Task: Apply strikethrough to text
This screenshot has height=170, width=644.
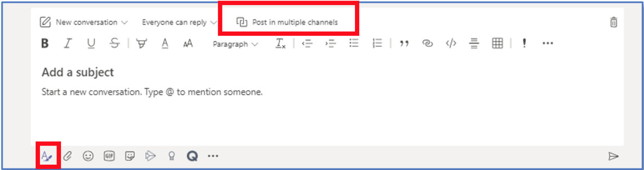Action: (x=114, y=43)
